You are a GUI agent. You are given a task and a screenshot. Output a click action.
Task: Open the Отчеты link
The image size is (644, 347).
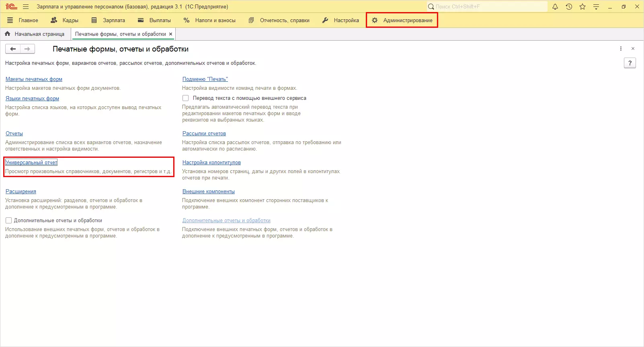[x=14, y=134]
